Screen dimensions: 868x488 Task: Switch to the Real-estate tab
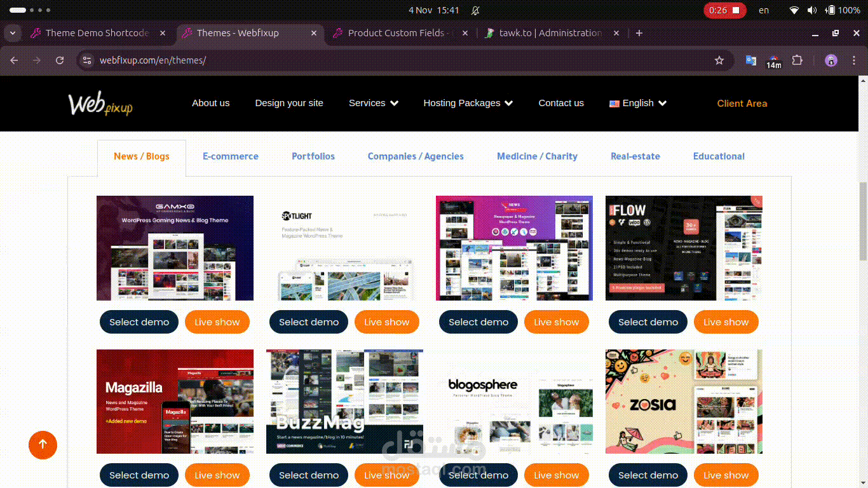635,156
